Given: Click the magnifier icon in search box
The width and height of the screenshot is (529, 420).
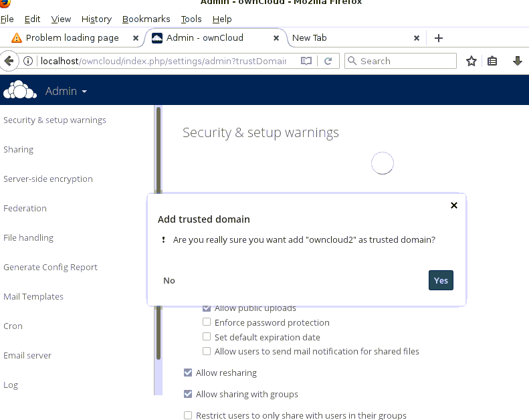Looking at the screenshot, I should pyautogui.click(x=352, y=61).
